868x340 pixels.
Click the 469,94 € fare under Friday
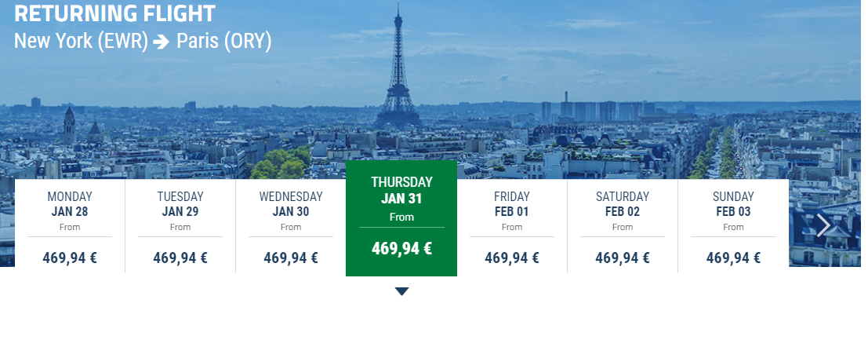click(x=512, y=258)
